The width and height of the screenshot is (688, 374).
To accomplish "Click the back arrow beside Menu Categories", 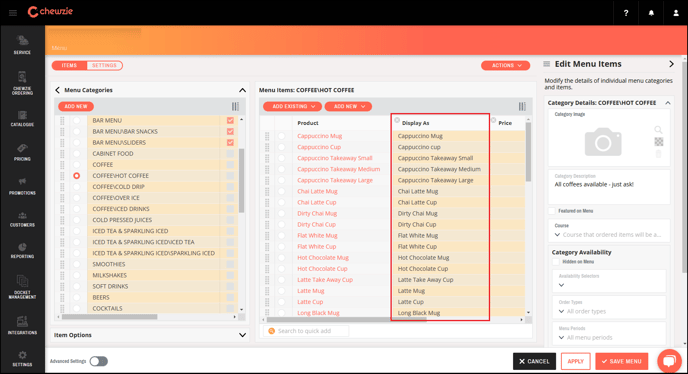I will click(57, 90).
